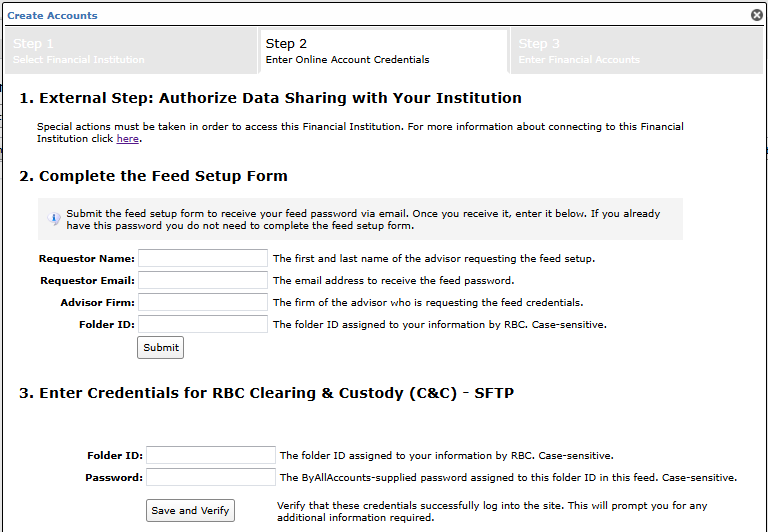Click the 'Password:' label
The width and height of the screenshot is (768, 532).
click(114, 478)
